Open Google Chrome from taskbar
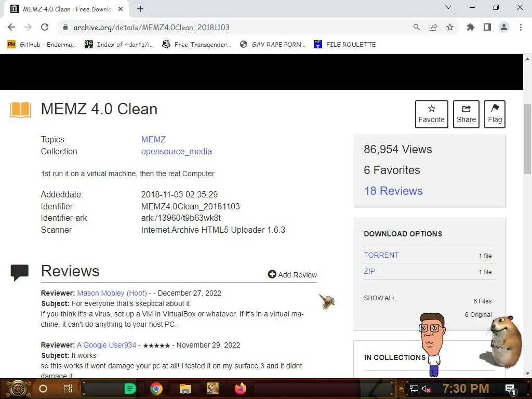Image resolution: width=532 pixels, height=399 pixels. pos(156,389)
